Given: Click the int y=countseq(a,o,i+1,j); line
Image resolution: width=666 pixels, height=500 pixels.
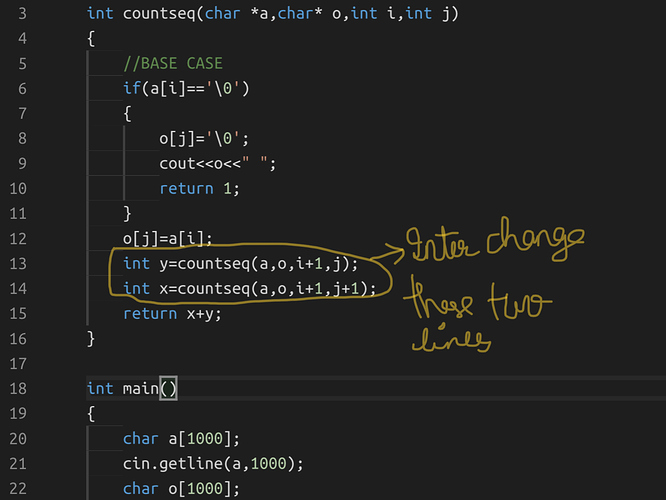Looking at the screenshot, I should point(240,264).
